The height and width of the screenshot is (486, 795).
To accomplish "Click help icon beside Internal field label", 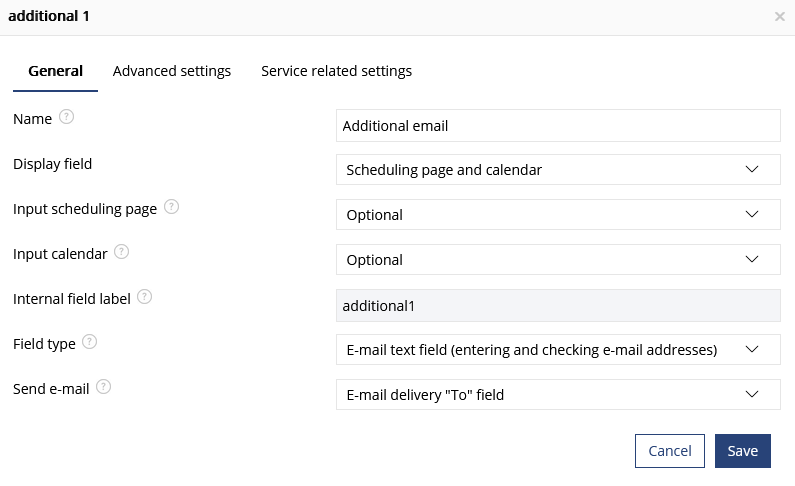I will click(x=144, y=297).
